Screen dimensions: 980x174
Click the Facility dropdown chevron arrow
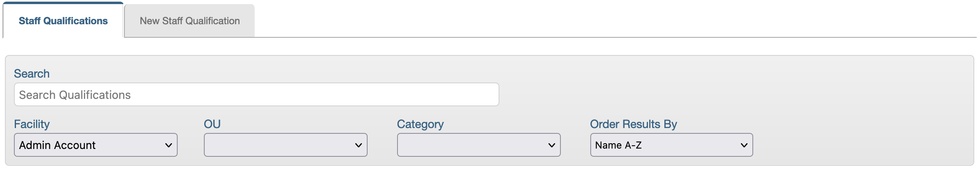(168, 145)
